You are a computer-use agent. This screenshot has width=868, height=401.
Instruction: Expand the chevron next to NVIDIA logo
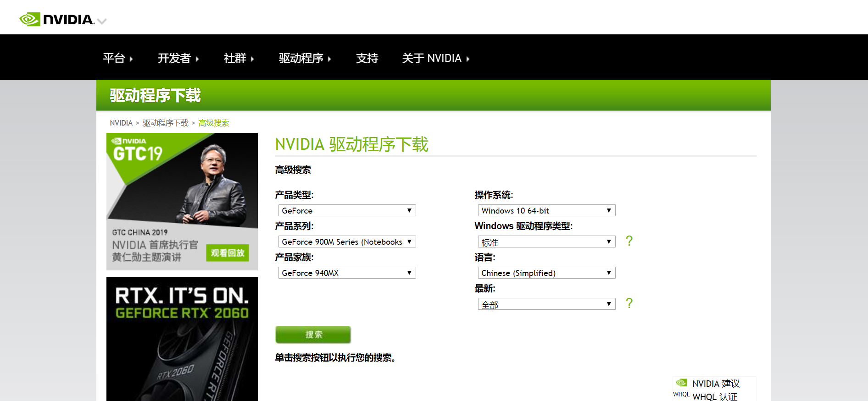click(102, 21)
